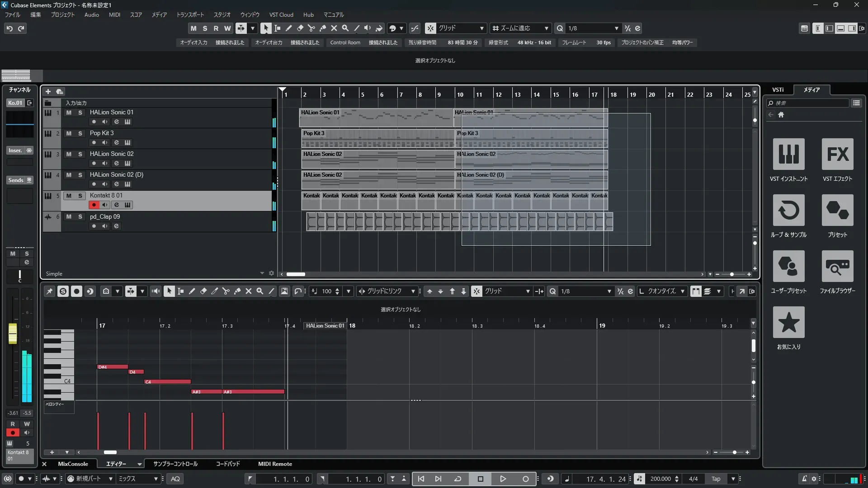Select the Mute tool X icon

click(334, 28)
